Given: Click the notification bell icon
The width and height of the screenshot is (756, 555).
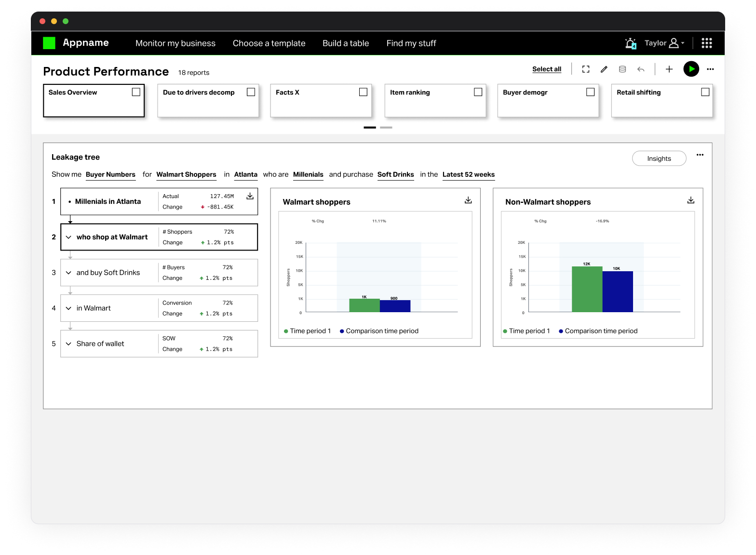Looking at the screenshot, I should (630, 43).
